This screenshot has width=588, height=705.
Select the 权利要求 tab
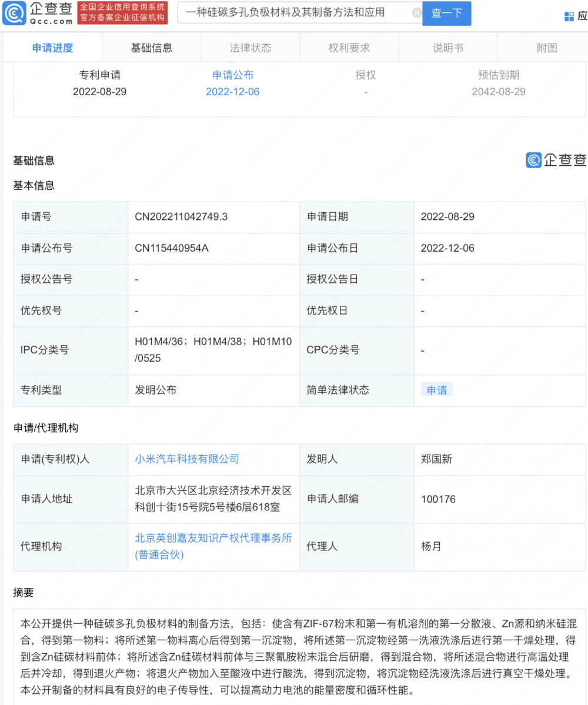click(x=349, y=48)
